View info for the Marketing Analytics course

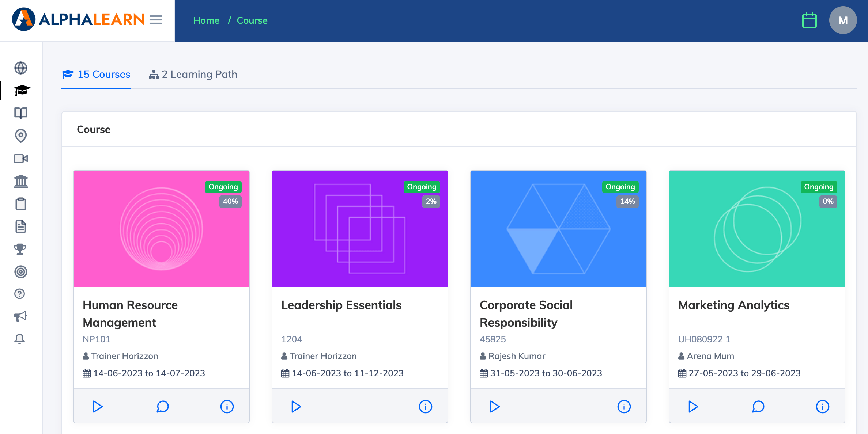point(822,406)
